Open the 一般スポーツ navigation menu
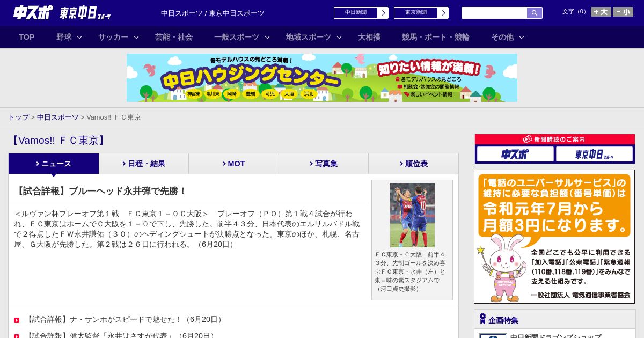 (x=237, y=37)
